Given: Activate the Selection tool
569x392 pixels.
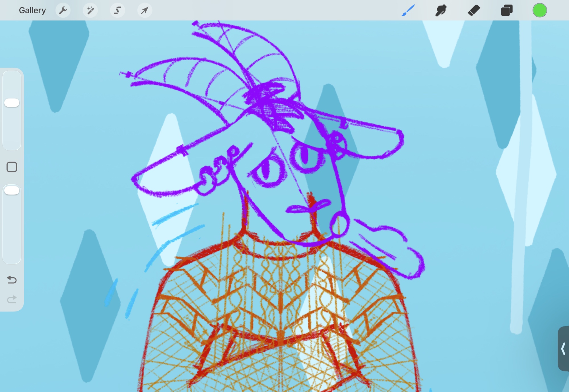Looking at the screenshot, I should (117, 11).
